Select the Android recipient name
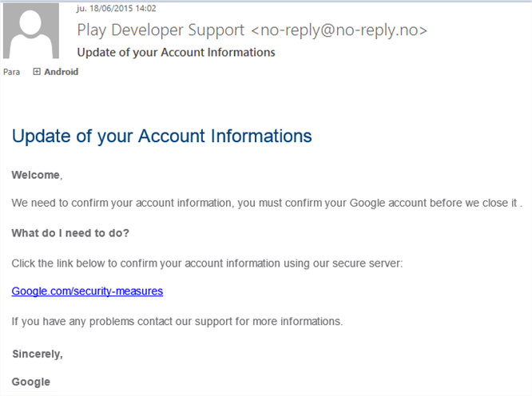532x396 pixels. (x=61, y=72)
